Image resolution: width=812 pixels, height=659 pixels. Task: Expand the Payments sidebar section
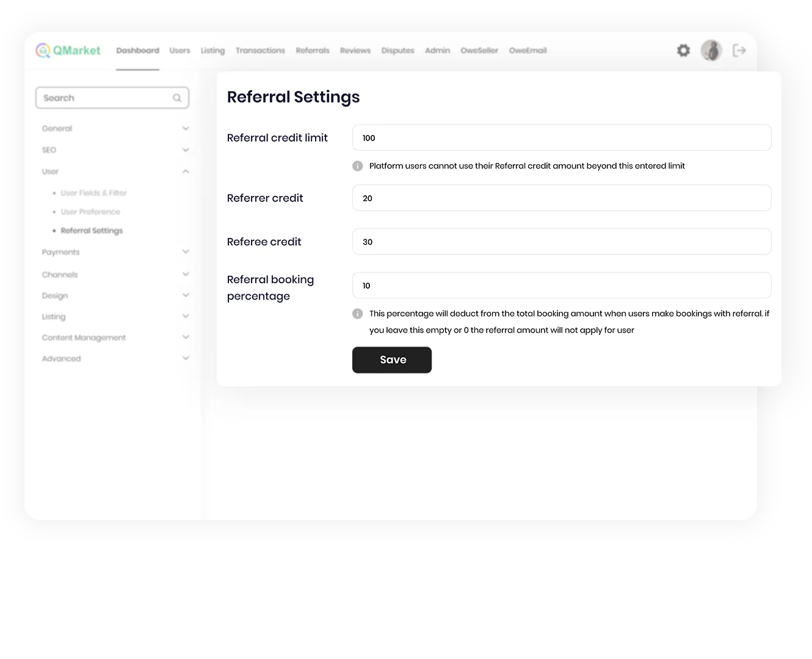pyautogui.click(x=186, y=252)
